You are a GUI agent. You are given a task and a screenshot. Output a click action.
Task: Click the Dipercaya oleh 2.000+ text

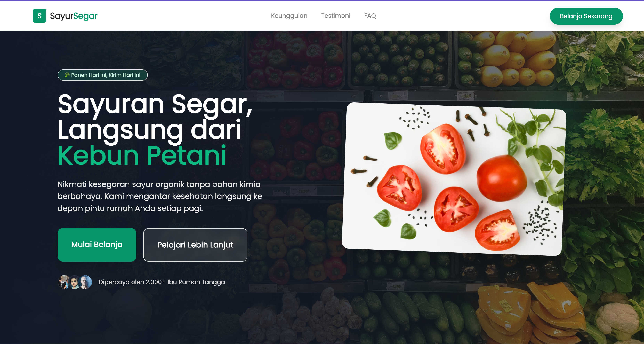tap(162, 282)
